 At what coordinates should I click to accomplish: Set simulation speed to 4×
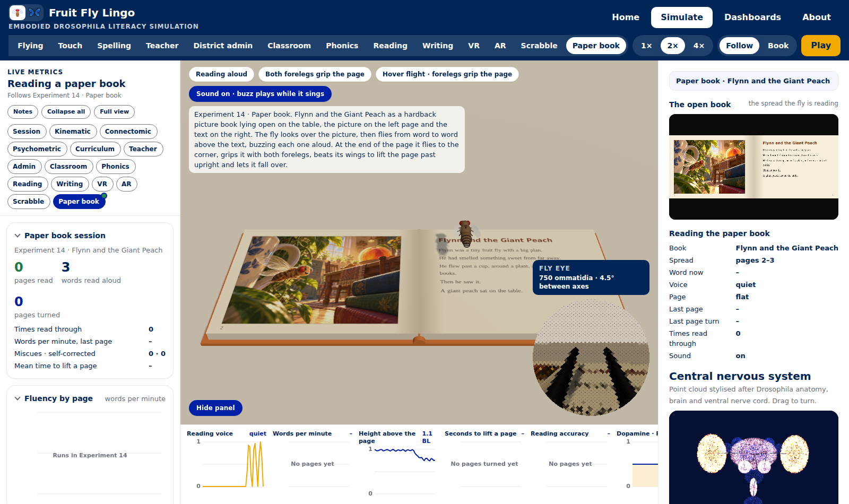click(x=699, y=46)
